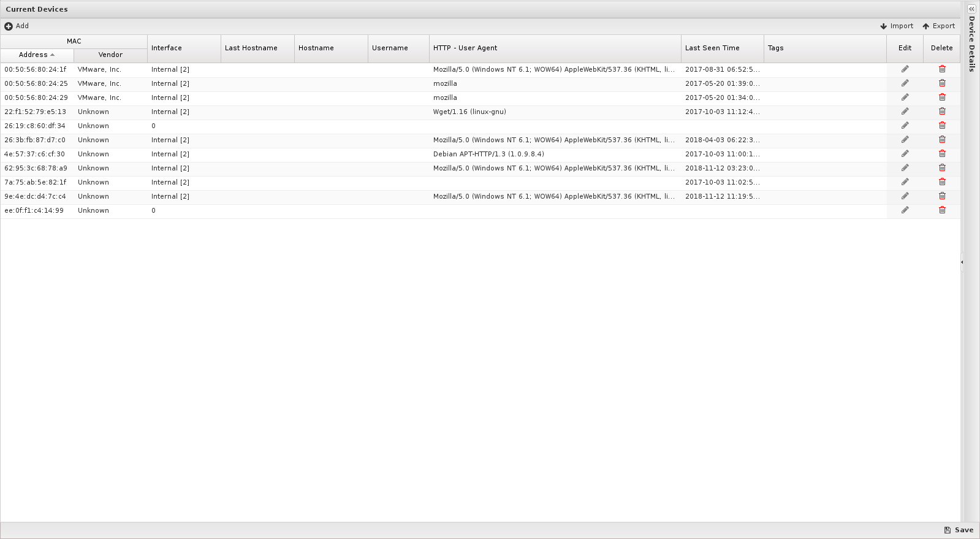Viewport: 980px width, 539px height.
Task: Select the 2018-04-03 last seen time cell
Action: click(x=723, y=140)
